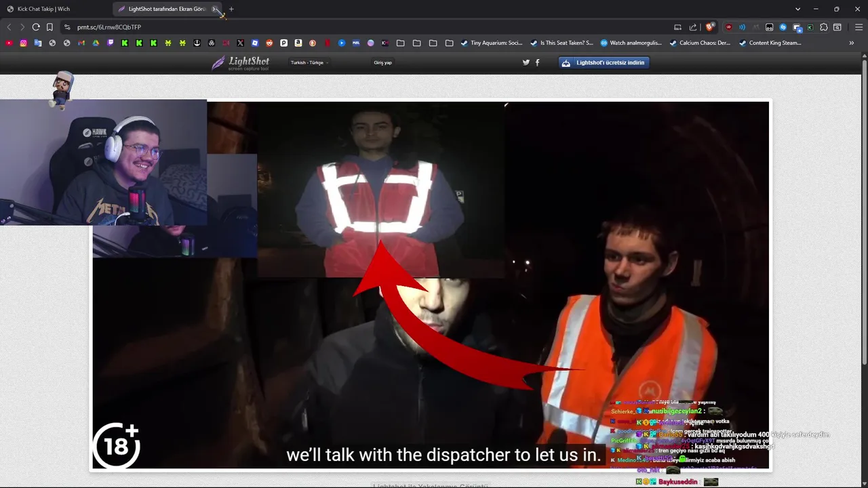Open the first bookmarks folder icon
Image resolution: width=868 pixels, height=488 pixels.
pyautogui.click(x=400, y=43)
